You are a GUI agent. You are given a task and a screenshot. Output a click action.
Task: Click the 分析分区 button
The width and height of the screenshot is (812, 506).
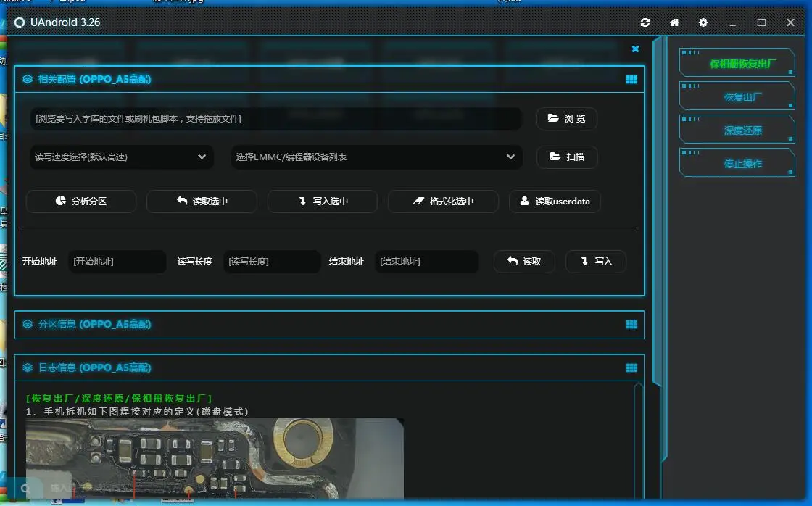80,201
